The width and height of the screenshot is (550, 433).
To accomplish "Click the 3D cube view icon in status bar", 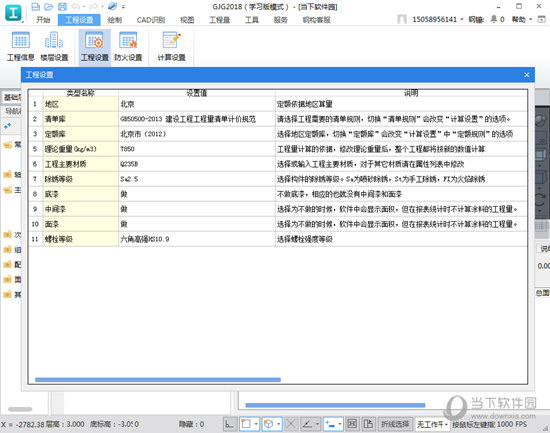I will coord(268,424).
